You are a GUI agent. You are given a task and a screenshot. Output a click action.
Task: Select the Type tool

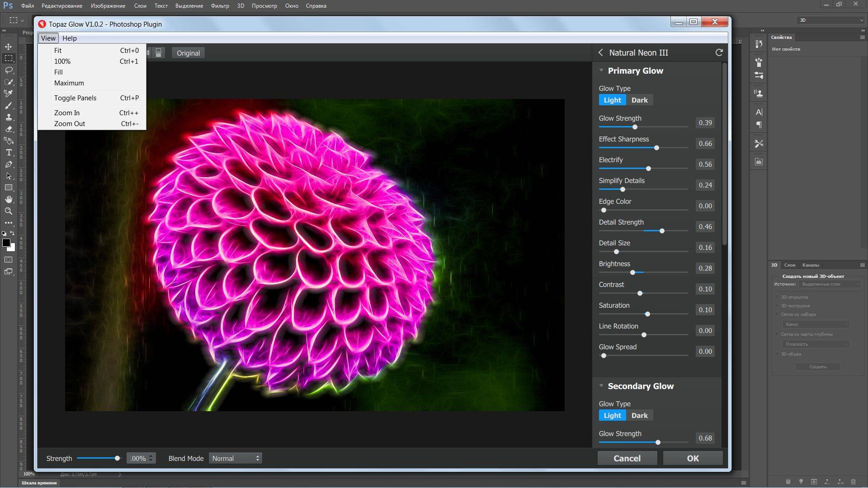tap(9, 152)
